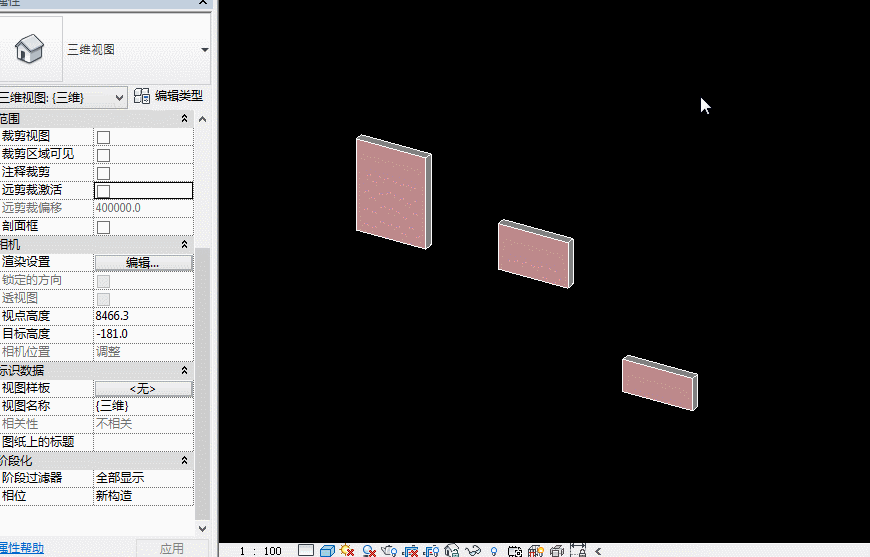The image size is (870, 557).
Task: Click the Crop View icon
Action: 411,550
